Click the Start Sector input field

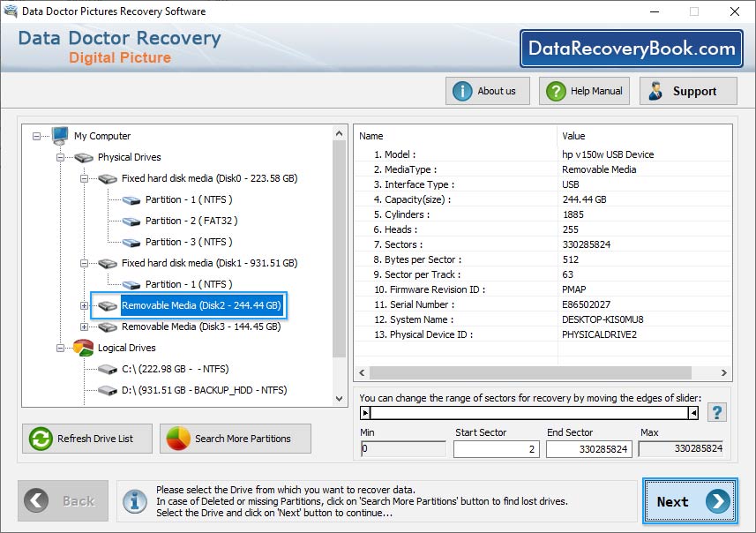click(x=496, y=449)
